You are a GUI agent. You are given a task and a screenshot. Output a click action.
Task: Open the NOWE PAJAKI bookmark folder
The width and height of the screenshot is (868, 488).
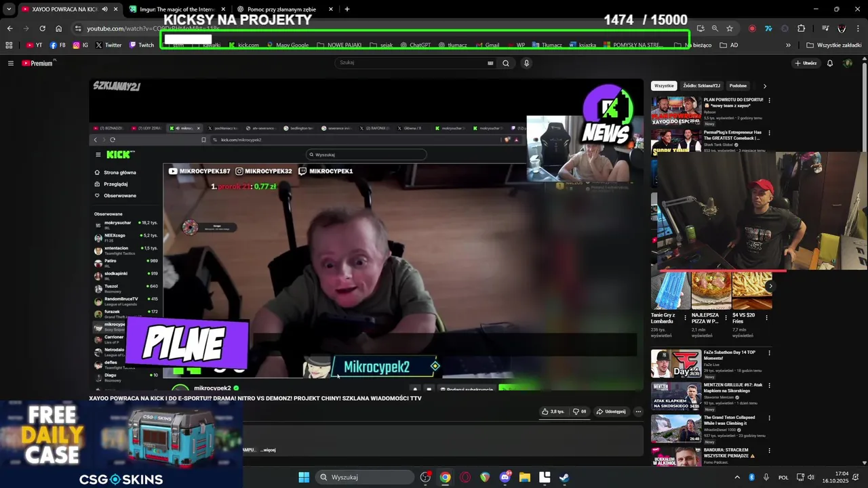coord(339,45)
